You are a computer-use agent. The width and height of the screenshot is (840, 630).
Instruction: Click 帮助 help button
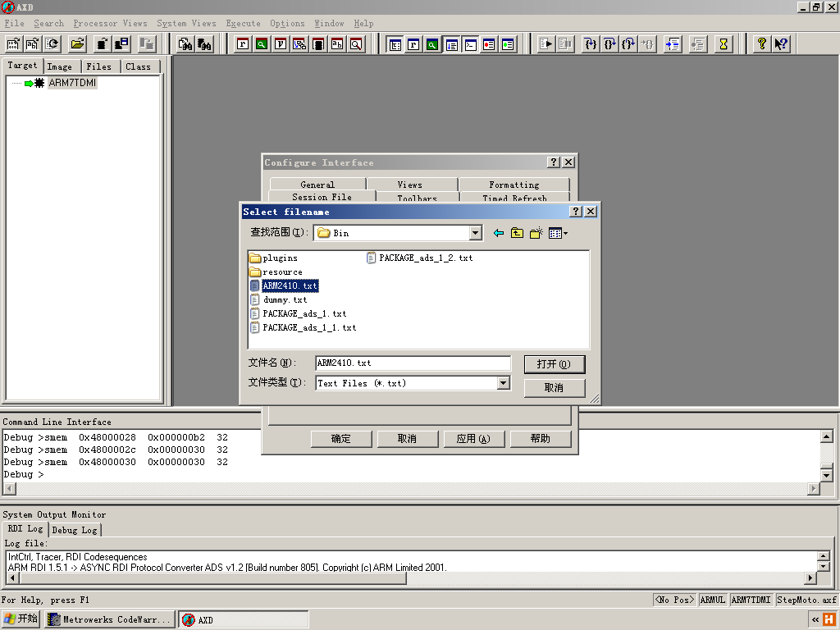click(540, 439)
